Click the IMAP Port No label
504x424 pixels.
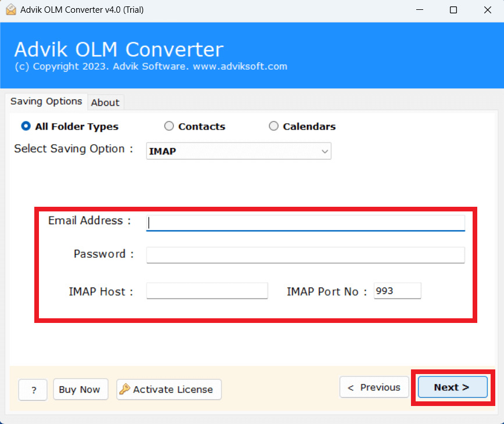click(x=327, y=292)
